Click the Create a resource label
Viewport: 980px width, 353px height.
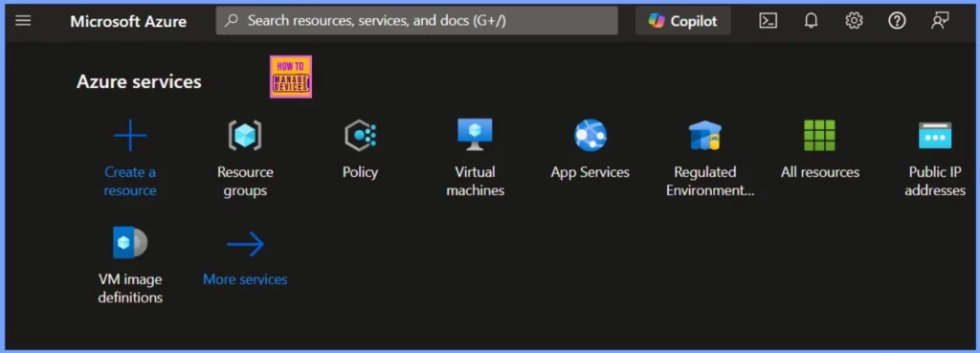pyautogui.click(x=130, y=181)
